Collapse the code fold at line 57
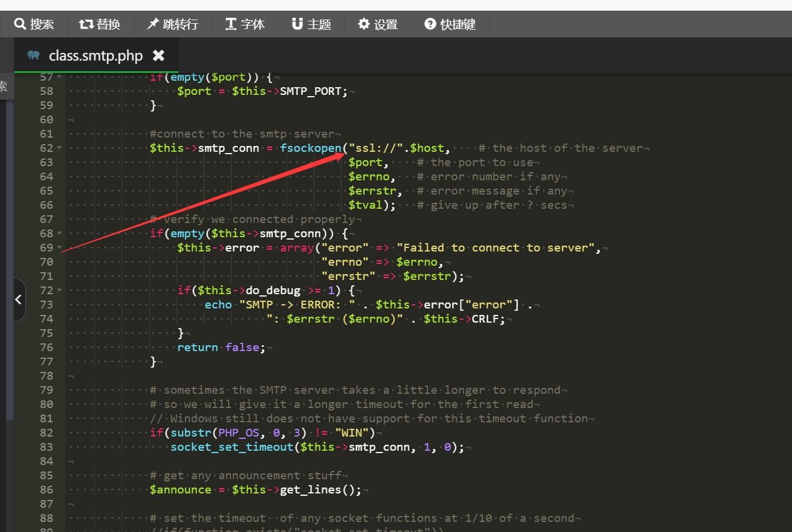Image resolution: width=792 pixels, height=532 pixels. point(59,77)
